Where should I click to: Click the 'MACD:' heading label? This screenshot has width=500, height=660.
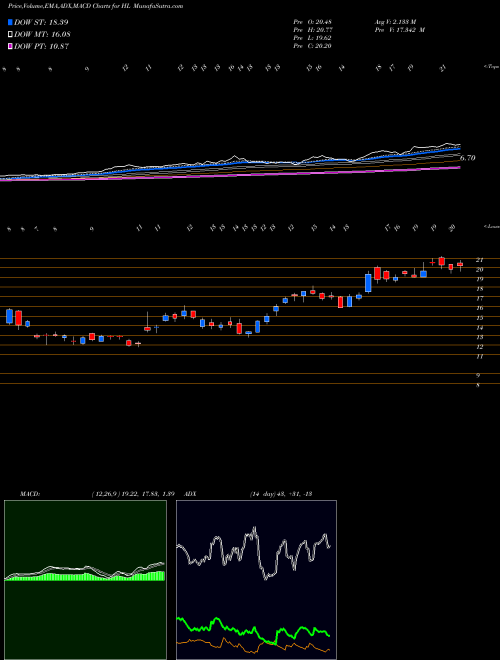[30, 493]
